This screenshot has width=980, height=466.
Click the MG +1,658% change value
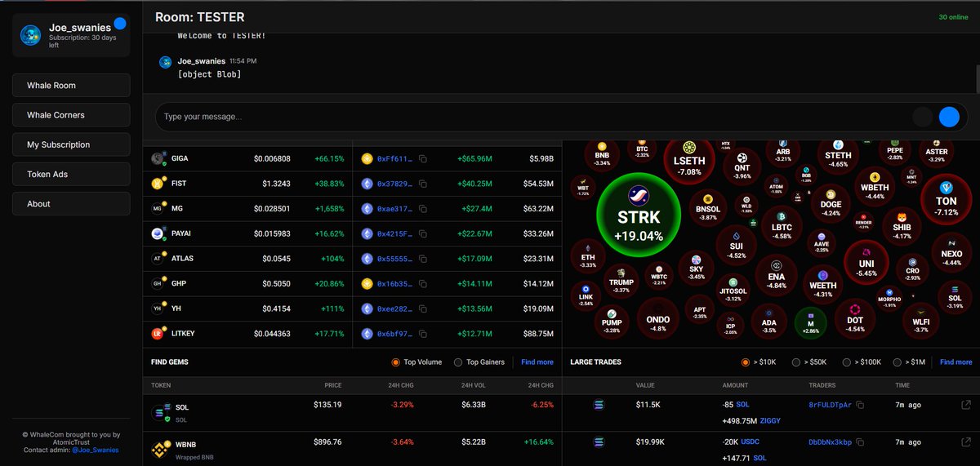click(x=329, y=209)
